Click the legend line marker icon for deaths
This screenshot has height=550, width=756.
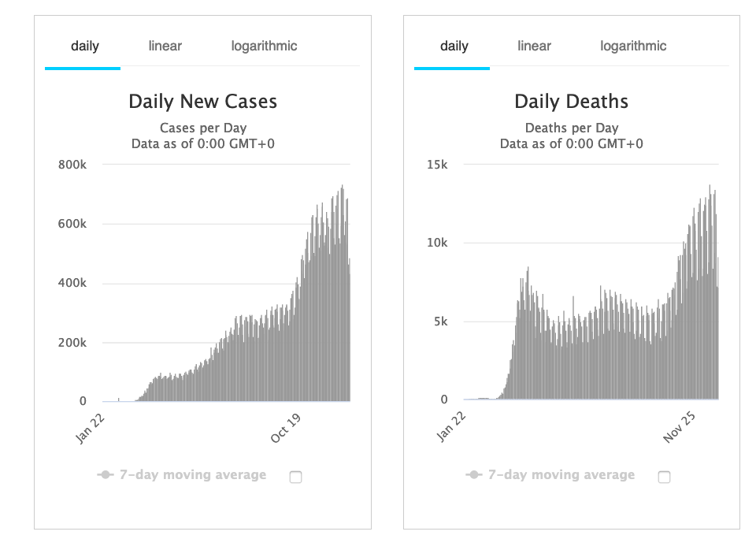point(473,475)
